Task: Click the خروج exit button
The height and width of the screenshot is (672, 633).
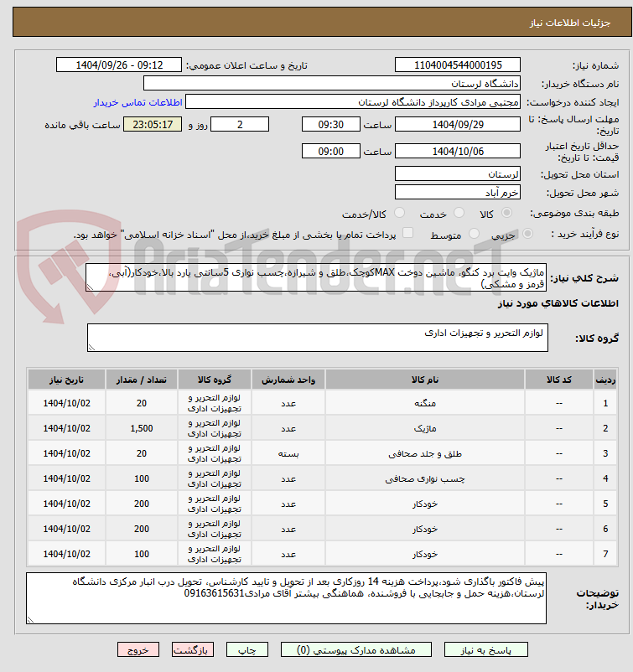Action: (138, 649)
